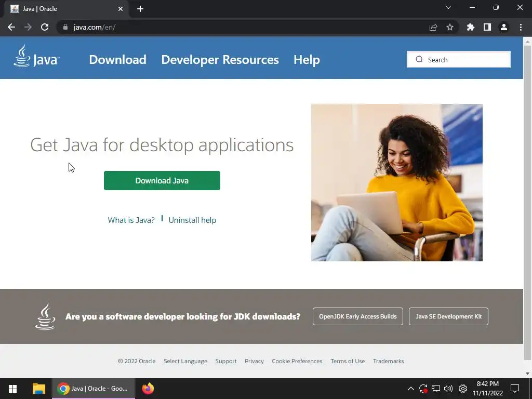This screenshot has height=399, width=532.
Task: Open the What is Java? link
Action: tap(131, 220)
